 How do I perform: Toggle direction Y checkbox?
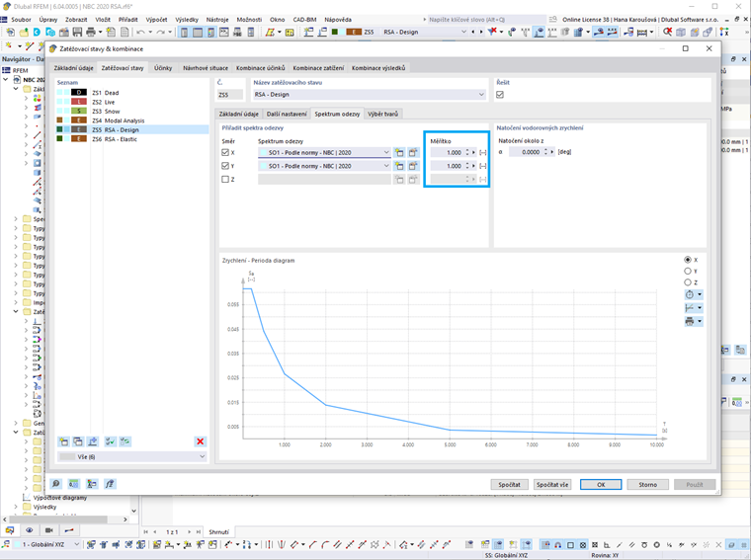click(225, 166)
